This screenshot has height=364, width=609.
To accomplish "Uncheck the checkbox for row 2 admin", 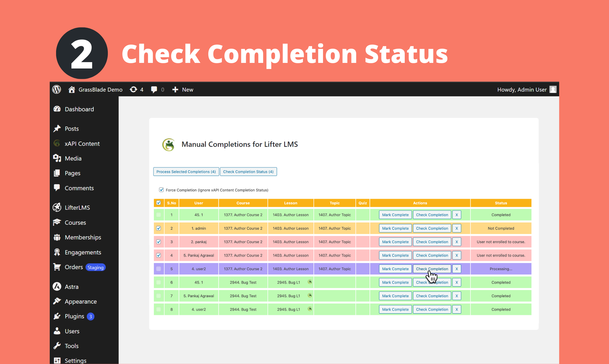I will click(x=159, y=228).
